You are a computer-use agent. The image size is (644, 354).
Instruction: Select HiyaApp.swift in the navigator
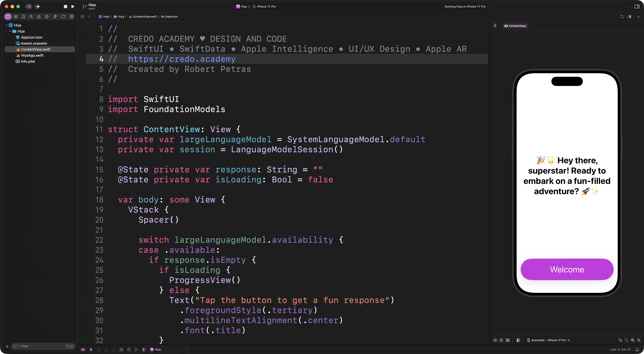pyautogui.click(x=32, y=55)
